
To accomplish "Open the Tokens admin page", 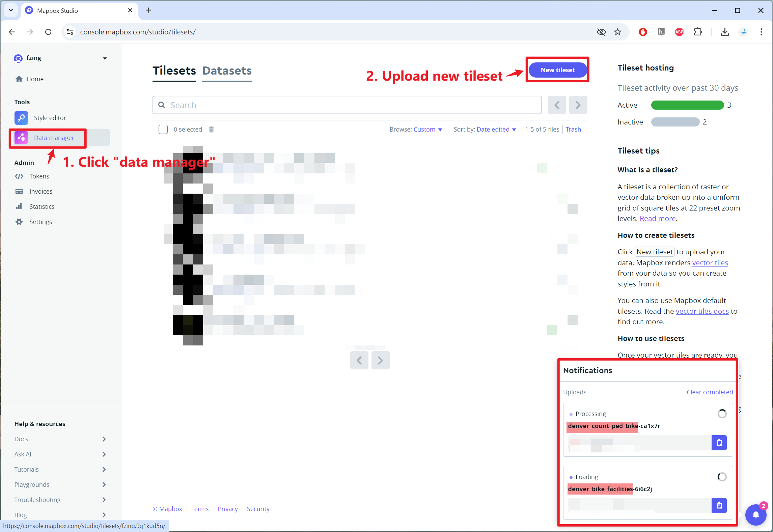I will pos(32,176).
